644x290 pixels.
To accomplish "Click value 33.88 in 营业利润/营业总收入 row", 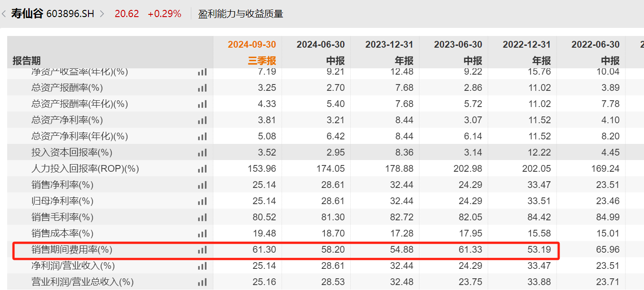I will point(539,282).
